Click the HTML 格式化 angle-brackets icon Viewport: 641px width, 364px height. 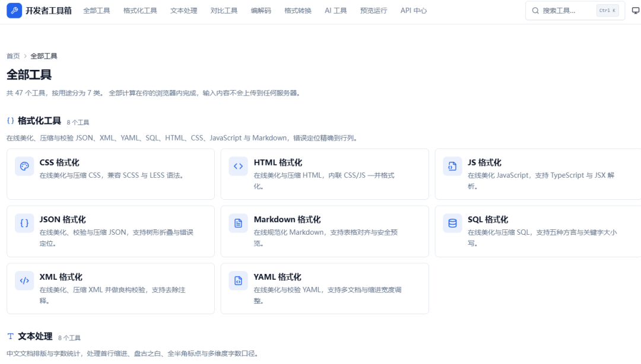(x=239, y=166)
